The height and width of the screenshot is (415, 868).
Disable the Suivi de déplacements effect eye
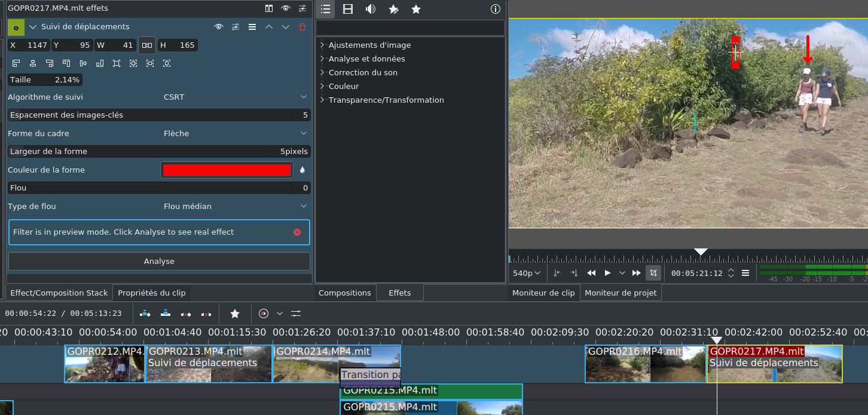pos(219,27)
